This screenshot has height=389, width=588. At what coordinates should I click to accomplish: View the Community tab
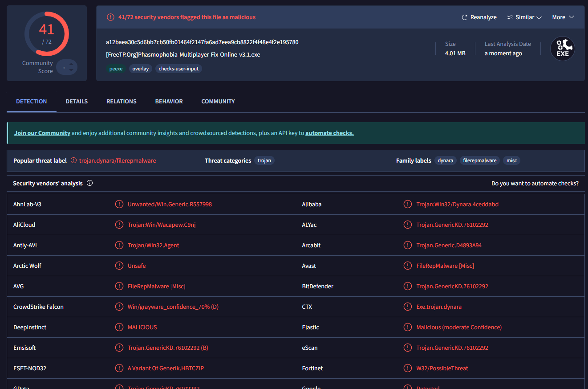[x=218, y=102]
